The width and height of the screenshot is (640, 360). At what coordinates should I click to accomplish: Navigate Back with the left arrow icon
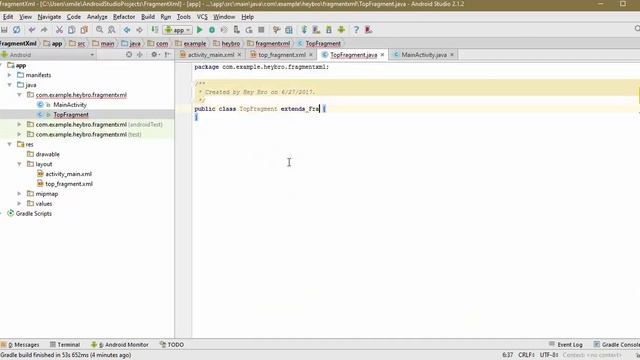coord(127,30)
